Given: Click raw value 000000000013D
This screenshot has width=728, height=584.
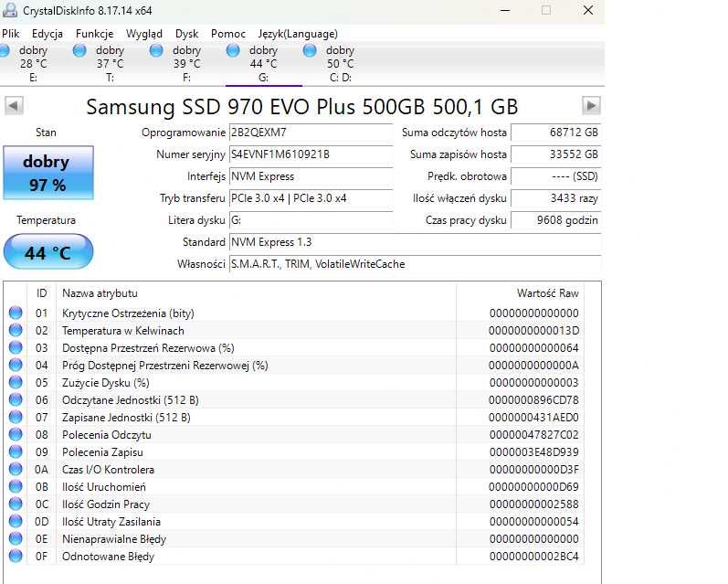Looking at the screenshot, I should pyautogui.click(x=533, y=330).
